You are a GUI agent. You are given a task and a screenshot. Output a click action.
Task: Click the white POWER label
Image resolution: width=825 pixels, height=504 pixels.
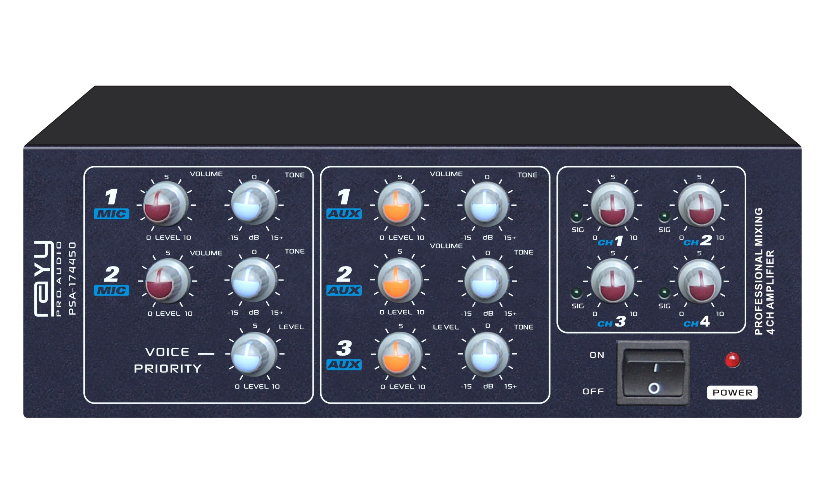(732, 392)
